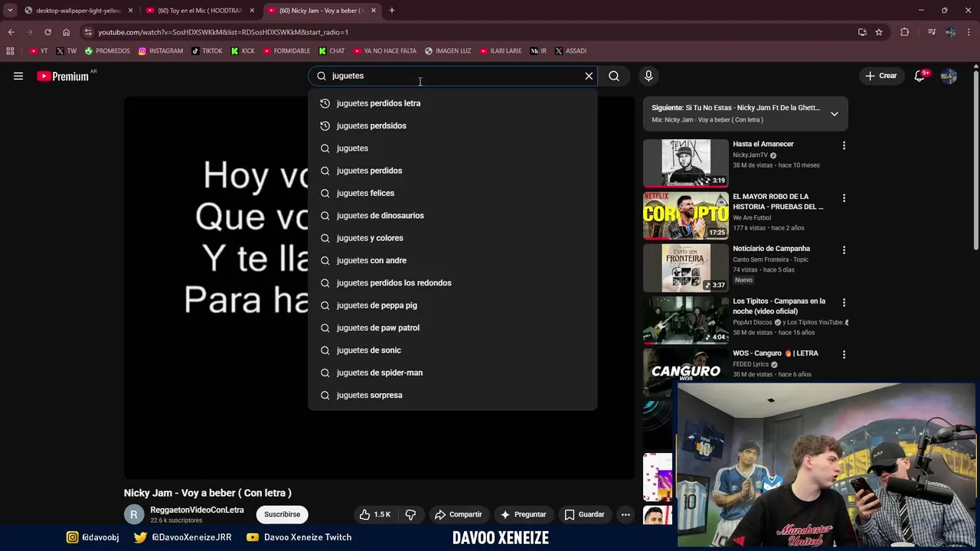Image resolution: width=980 pixels, height=551 pixels.
Task: Select suggestion 'juguetes perdidos los redondos'
Action: pyautogui.click(x=452, y=282)
